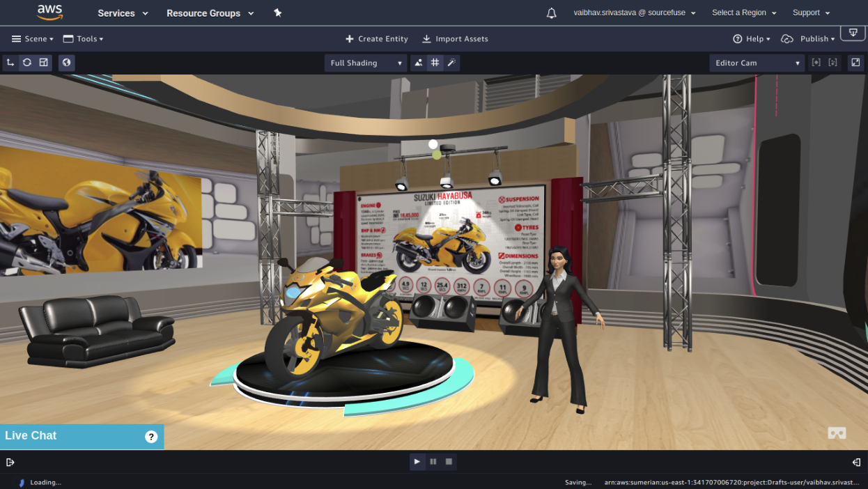Open the notifications bell
The image size is (868, 489).
552,13
